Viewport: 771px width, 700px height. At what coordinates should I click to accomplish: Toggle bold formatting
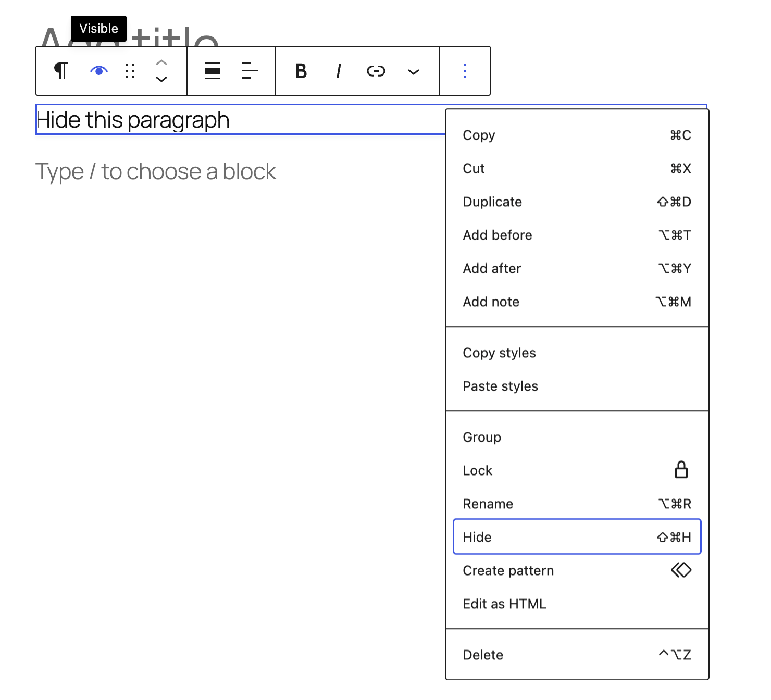[x=301, y=71]
